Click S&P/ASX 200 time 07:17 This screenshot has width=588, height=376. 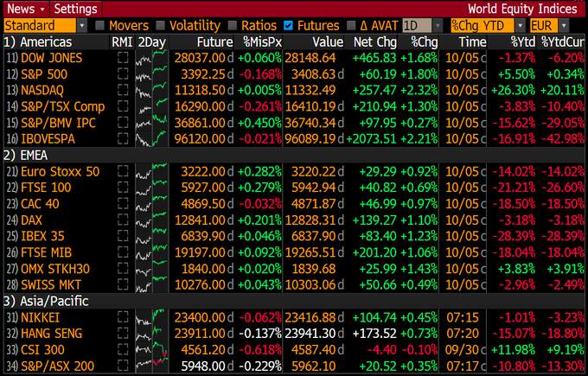pos(463,366)
